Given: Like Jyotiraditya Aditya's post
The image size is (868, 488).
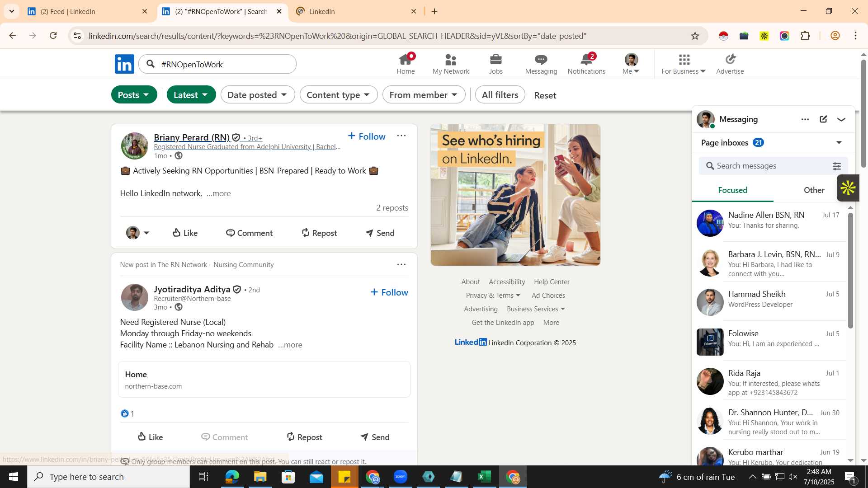Looking at the screenshot, I should pyautogui.click(x=150, y=437).
